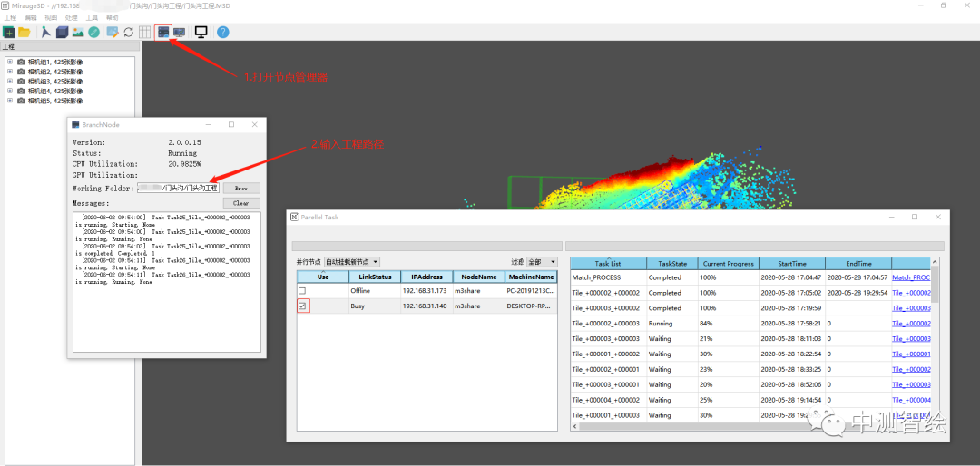Open the node manager server icon
The width and height of the screenshot is (980, 466).
[163, 32]
